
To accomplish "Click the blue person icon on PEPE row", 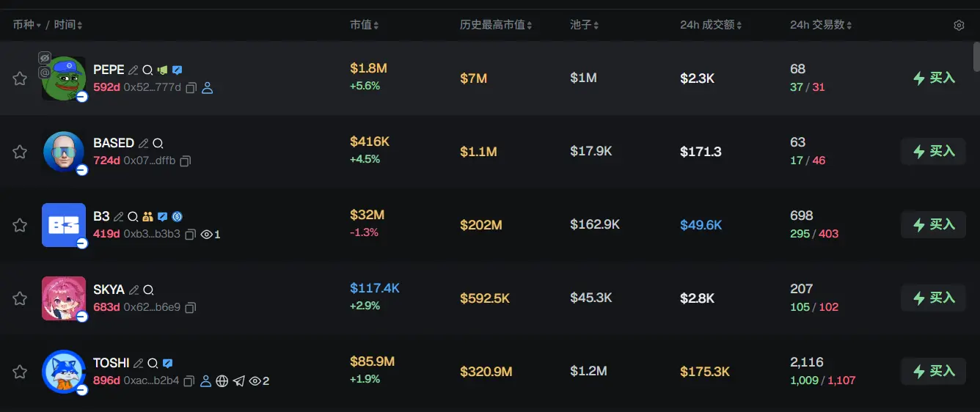I will [x=207, y=88].
